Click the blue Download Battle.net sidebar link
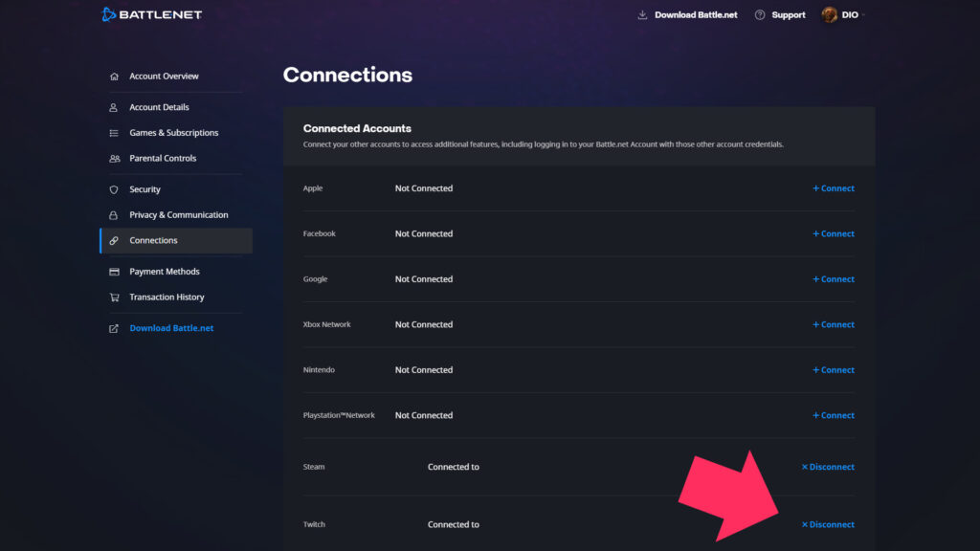This screenshot has width=980, height=551. (171, 328)
